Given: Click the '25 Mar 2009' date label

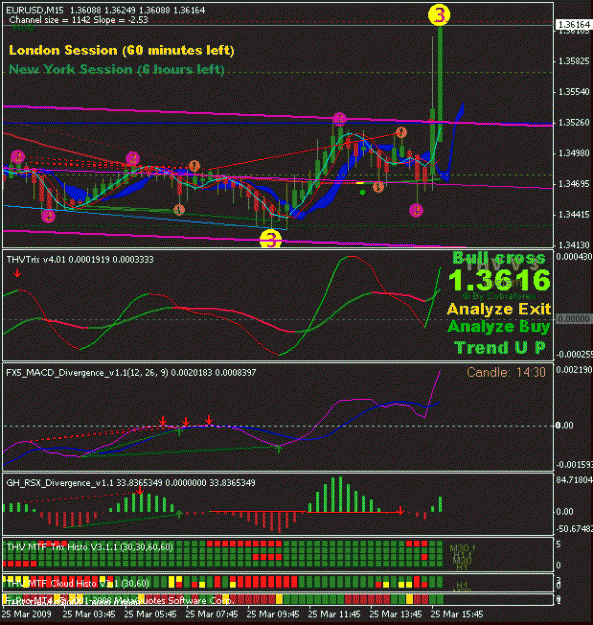Looking at the screenshot, I should [27, 614].
